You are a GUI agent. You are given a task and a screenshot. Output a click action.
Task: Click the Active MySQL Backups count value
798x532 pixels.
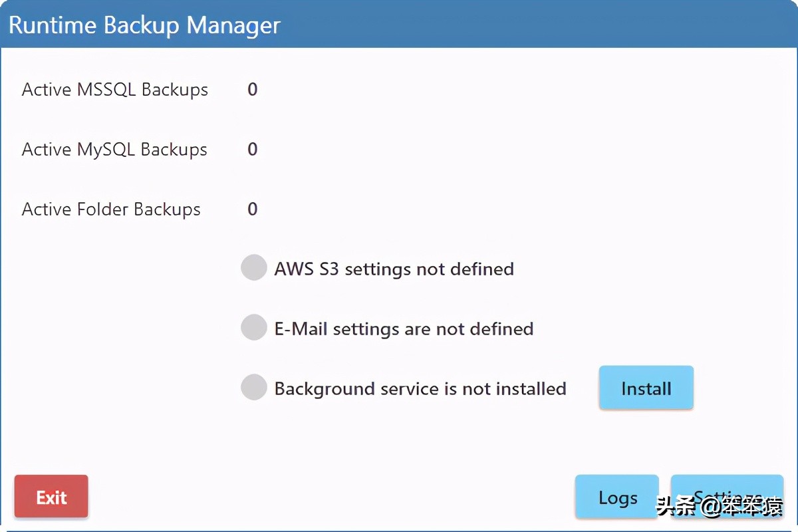[x=252, y=149]
